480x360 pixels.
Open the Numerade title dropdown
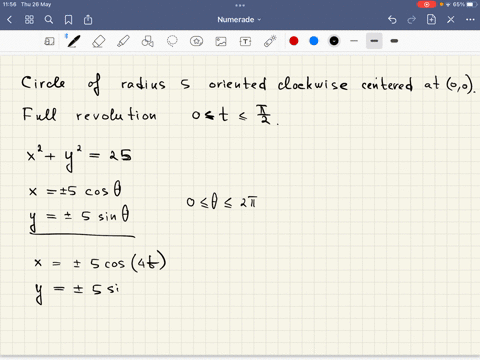coord(239,20)
